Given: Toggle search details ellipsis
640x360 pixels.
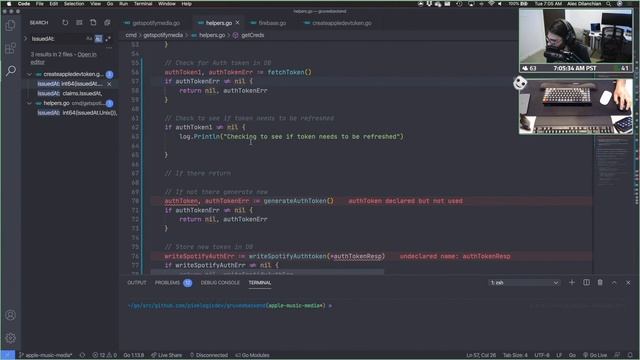Looking at the screenshot, I should click(109, 47).
